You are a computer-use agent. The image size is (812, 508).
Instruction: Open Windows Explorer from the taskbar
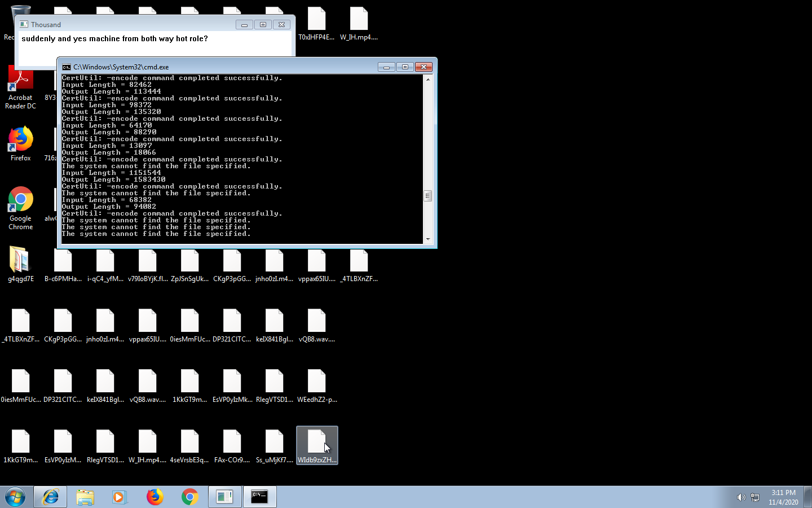(x=85, y=497)
